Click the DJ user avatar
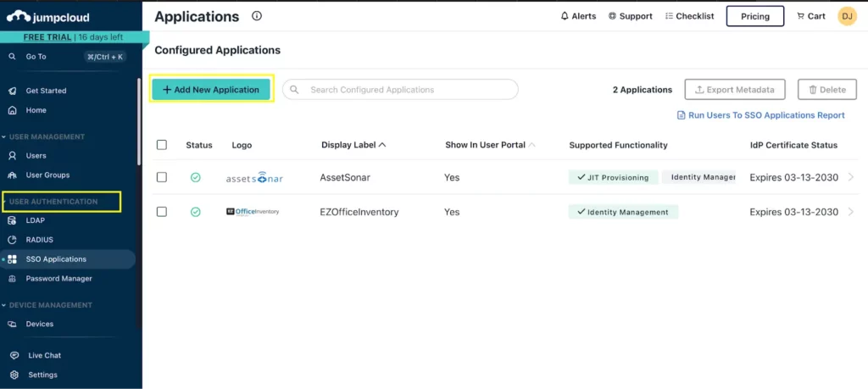868x389 pixels. coord(847,16)
